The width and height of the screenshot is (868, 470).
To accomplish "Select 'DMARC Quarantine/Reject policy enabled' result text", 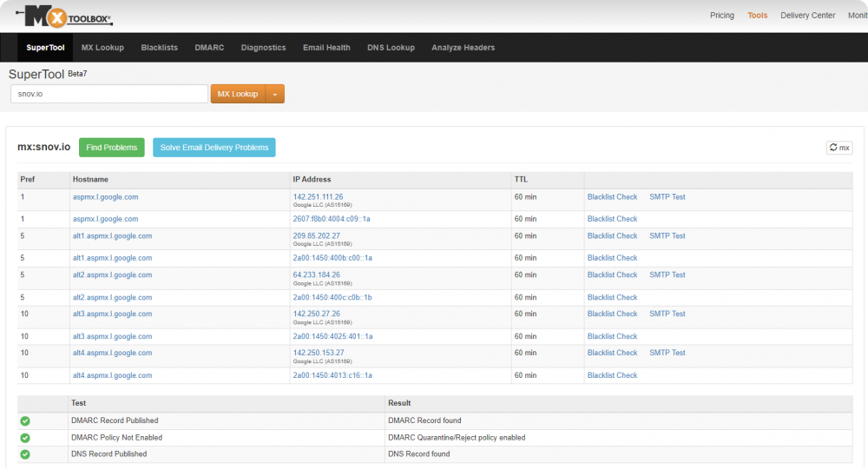I will [x=457, y=438].
